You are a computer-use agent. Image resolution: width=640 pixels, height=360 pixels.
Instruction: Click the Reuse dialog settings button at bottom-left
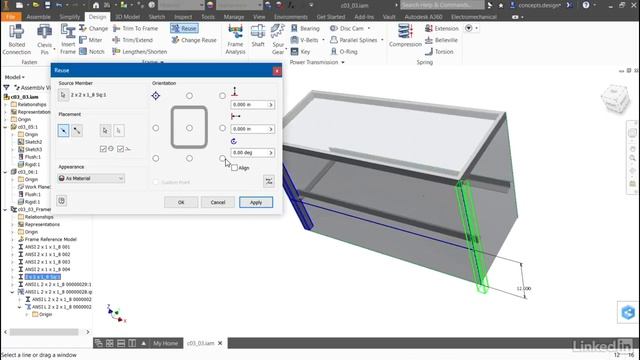tap(62, 200)
